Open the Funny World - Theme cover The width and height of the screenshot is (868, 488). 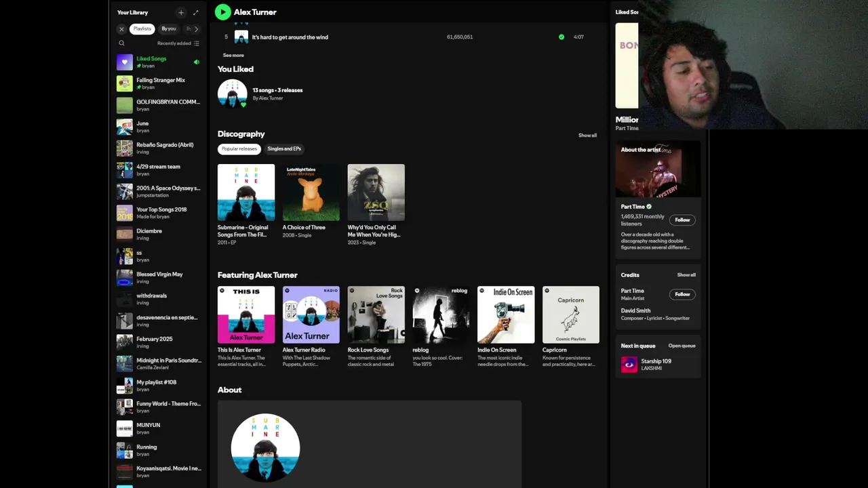[125, 407]
